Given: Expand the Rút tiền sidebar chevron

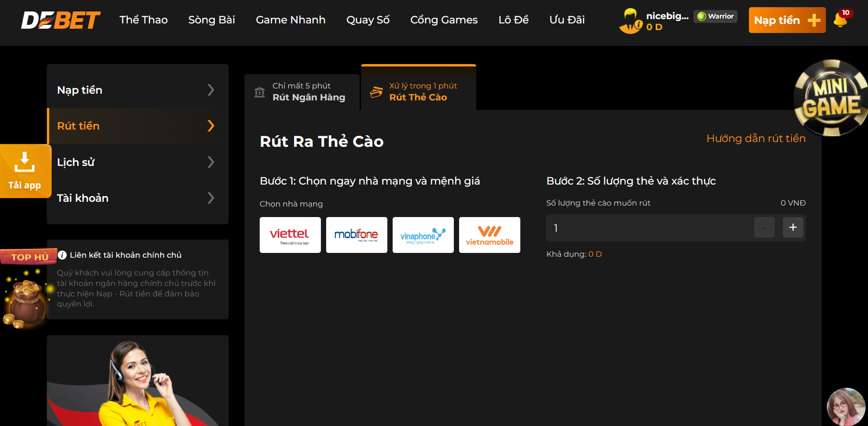Looking at the screenshot, I should pos(211,126).
